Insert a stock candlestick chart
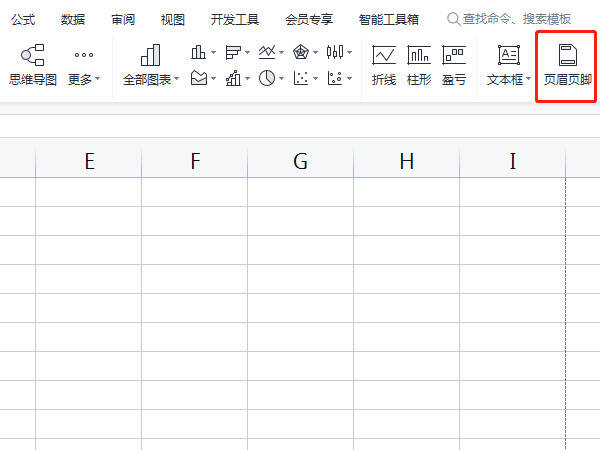Screen dimensions: 600x450 tap(335, 52)
